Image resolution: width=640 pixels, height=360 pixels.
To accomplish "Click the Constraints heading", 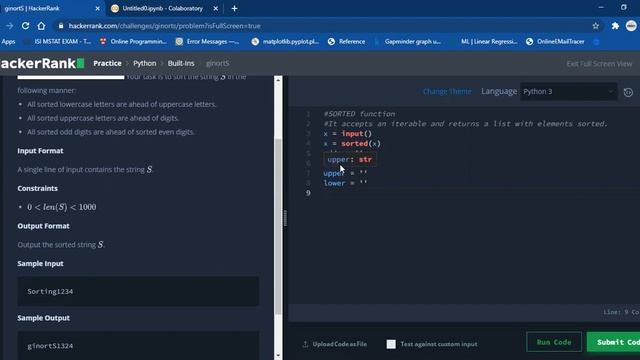I will click(38, 188).
